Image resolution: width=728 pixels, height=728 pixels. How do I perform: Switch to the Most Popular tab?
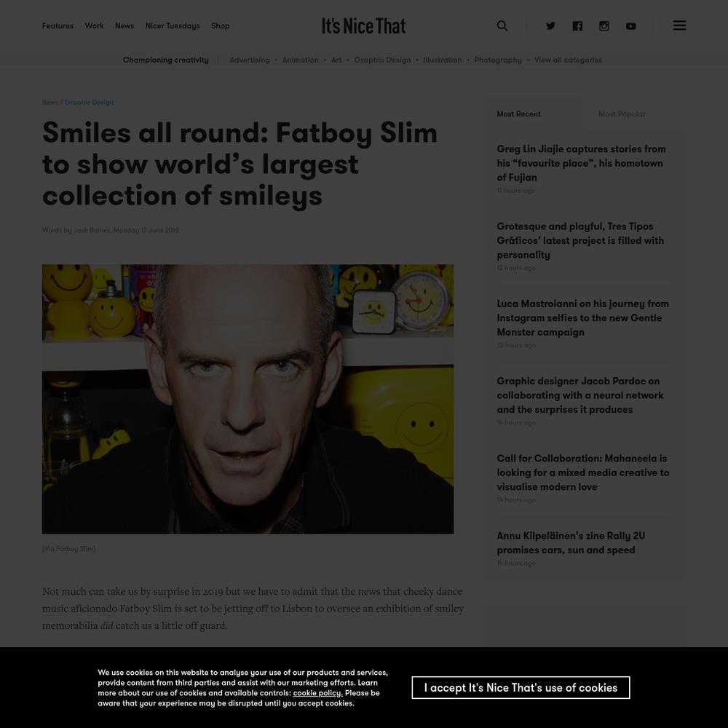click(x=622, y=114)
